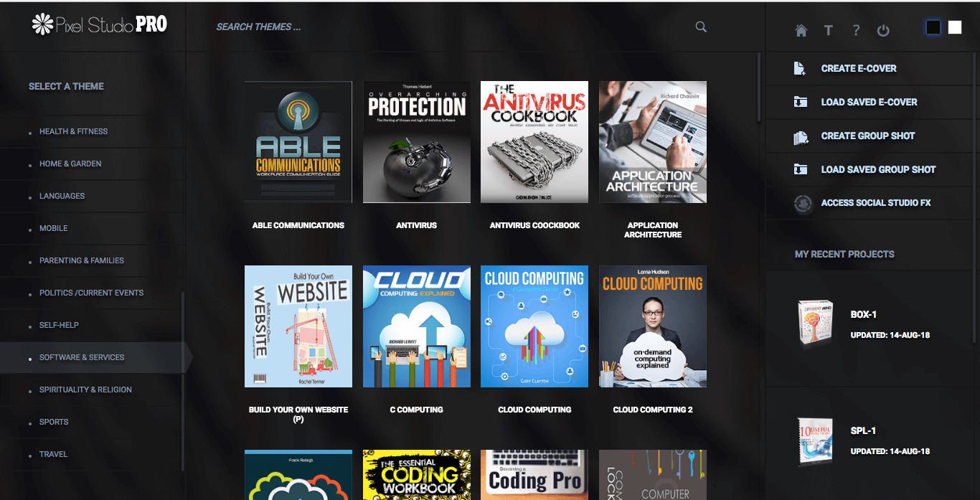
Task: Select the Parenting & Families category
Action: [x=82, y=260]
